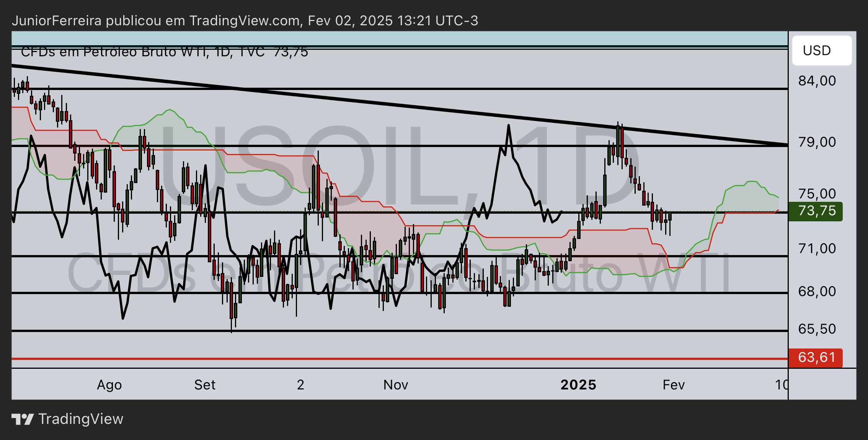
Task: Click the 2025 label on time axis
Action: [x=578, y=385]
